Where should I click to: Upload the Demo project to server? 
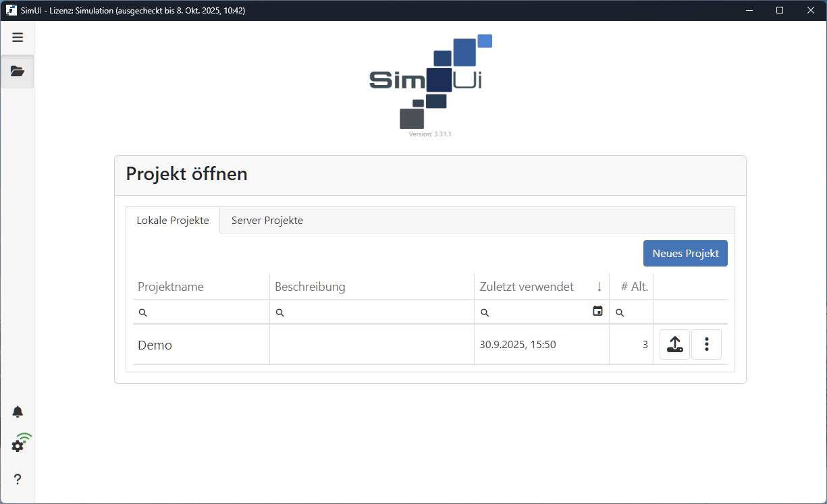pyautogui.click(x=674, y=345)
